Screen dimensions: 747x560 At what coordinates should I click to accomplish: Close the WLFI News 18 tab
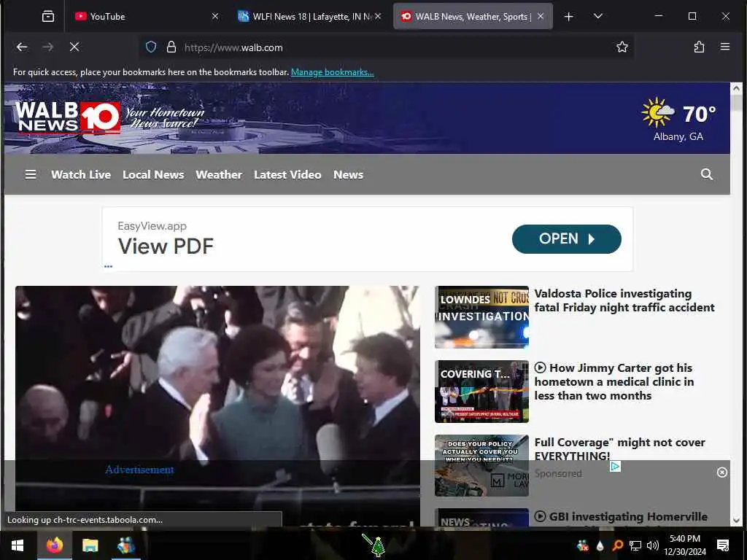(x=378, y=16)
